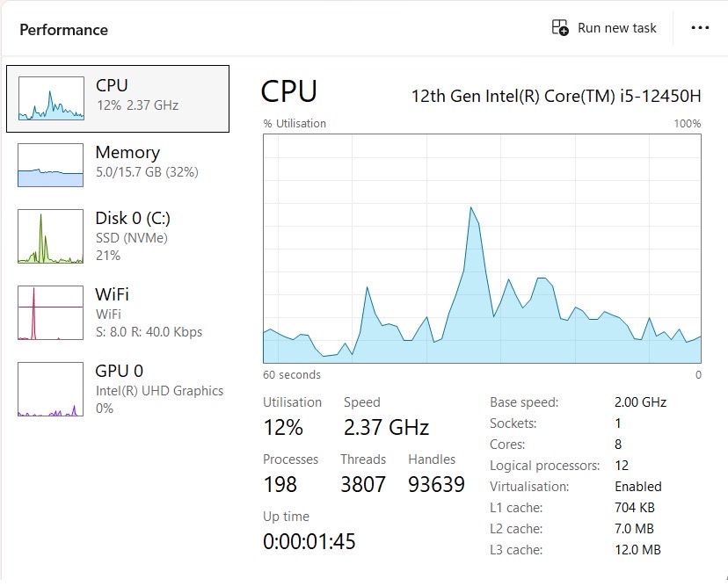Click the Handles count 93639
Image resolution: width=728 pixels, height=586 pixels.
436,484
